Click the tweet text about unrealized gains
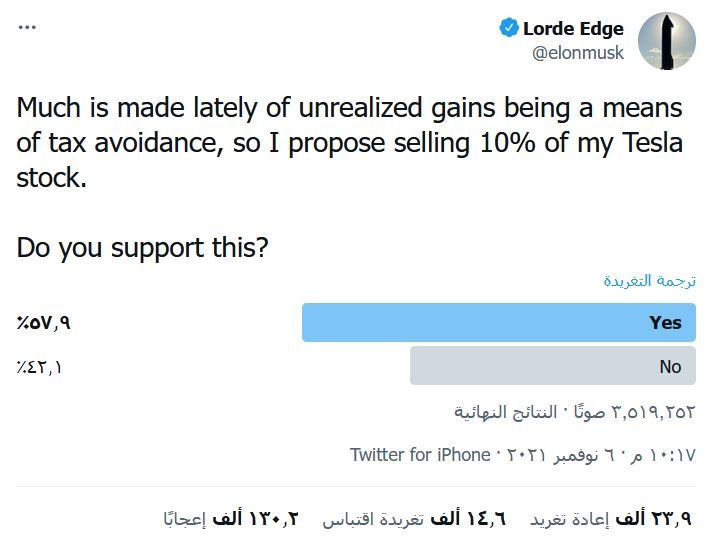 tap(349, 142)
